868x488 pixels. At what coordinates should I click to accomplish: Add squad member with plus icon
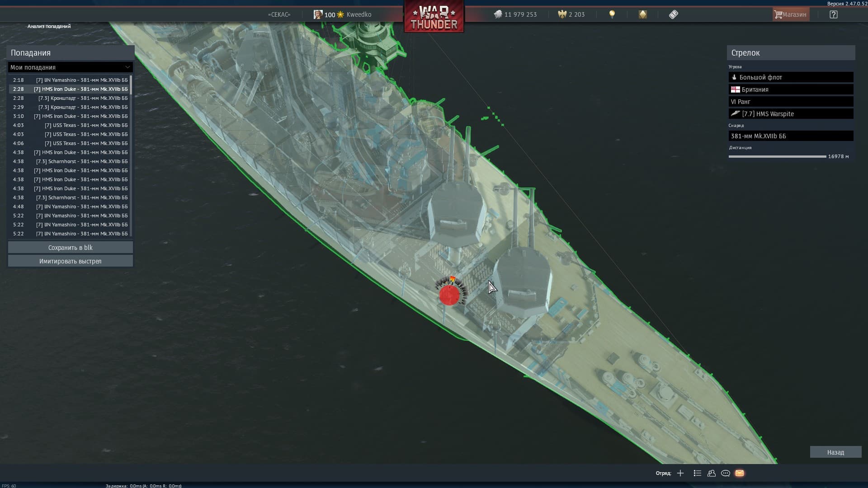680,473
